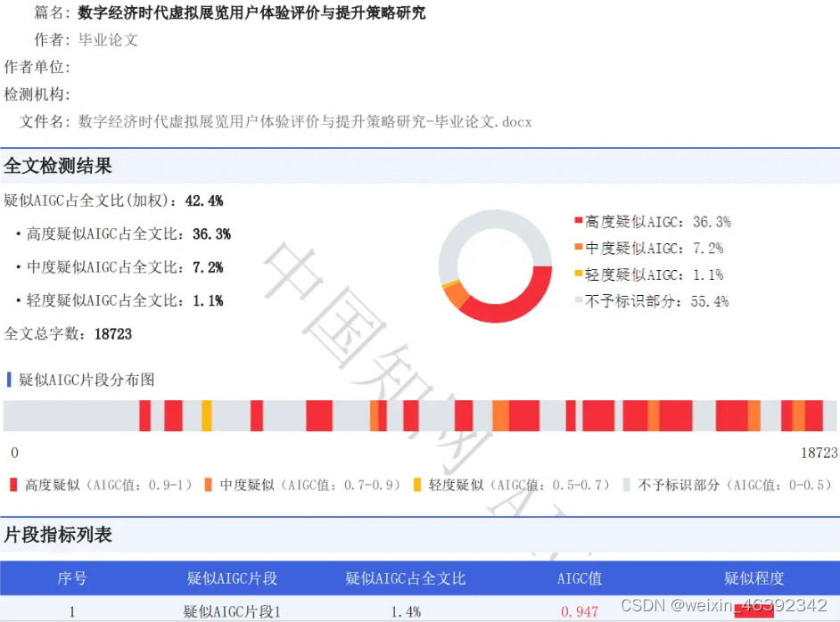Click the 疑似AIGC片段 column header
The image size is (840, 622).
click(232, 578)
